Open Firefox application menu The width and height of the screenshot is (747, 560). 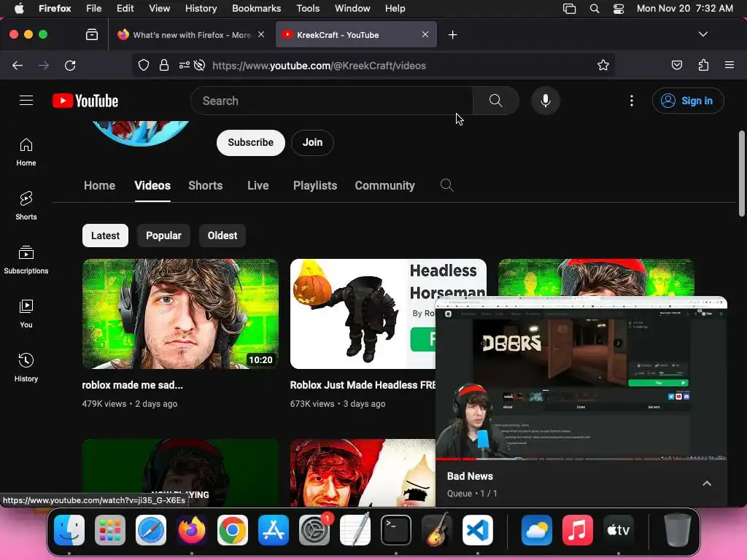(729, 65)
